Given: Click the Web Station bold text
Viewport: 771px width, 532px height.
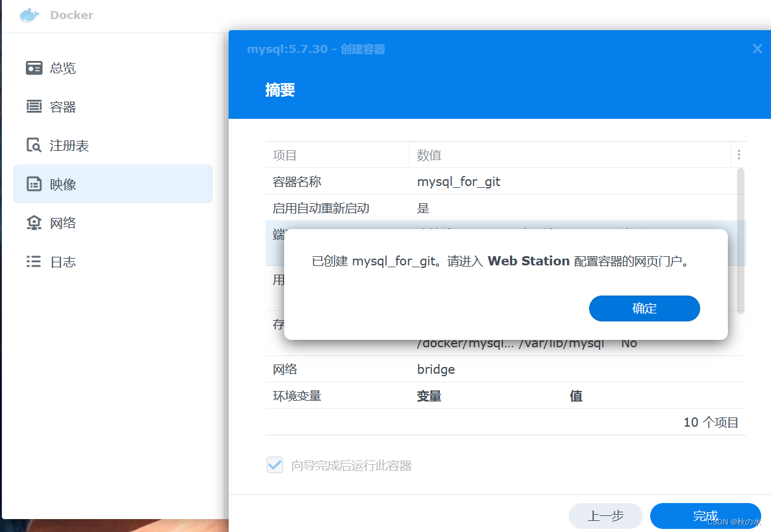Looking at the screenshot, I should coord(528,261).
